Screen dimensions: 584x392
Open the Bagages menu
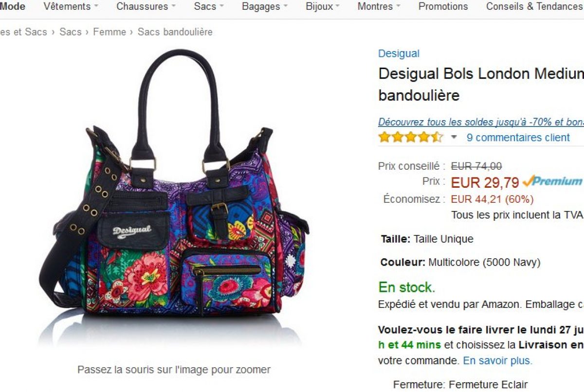[x=265, y=6]
